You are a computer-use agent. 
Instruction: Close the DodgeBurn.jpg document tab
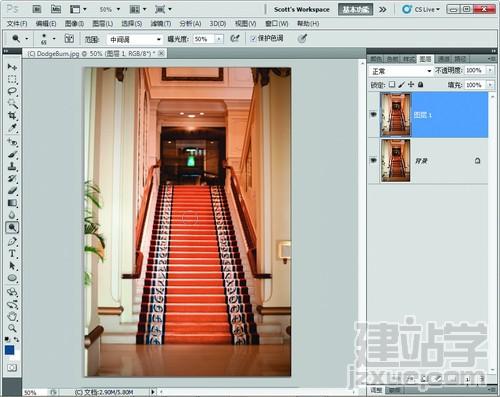click(x=161, y=53)
